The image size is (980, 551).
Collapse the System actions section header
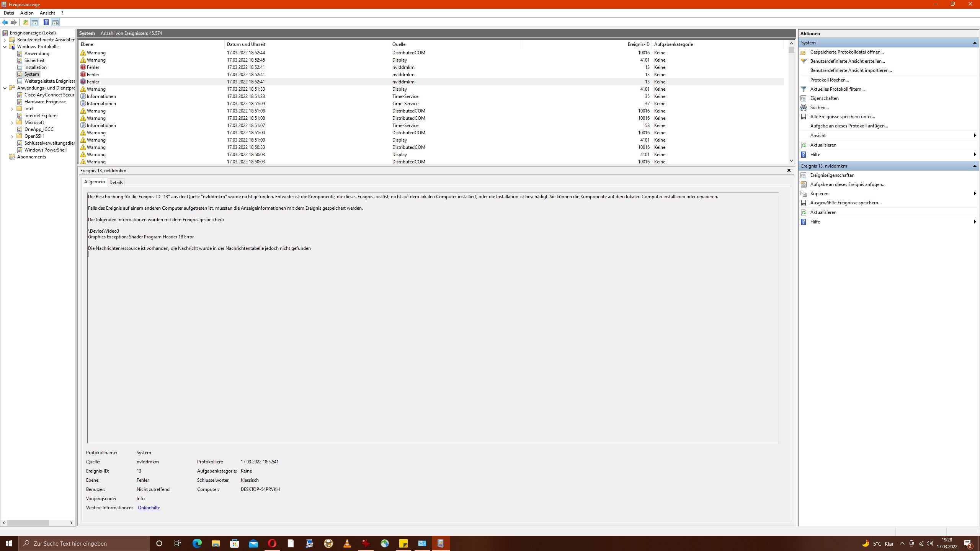tap(974, 43)
